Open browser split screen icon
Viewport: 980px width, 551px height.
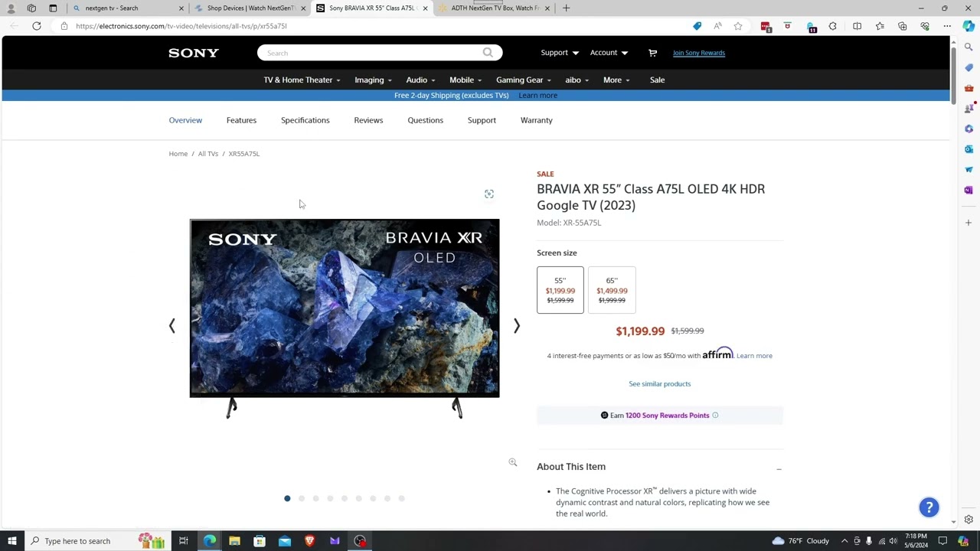coord(857,26)
